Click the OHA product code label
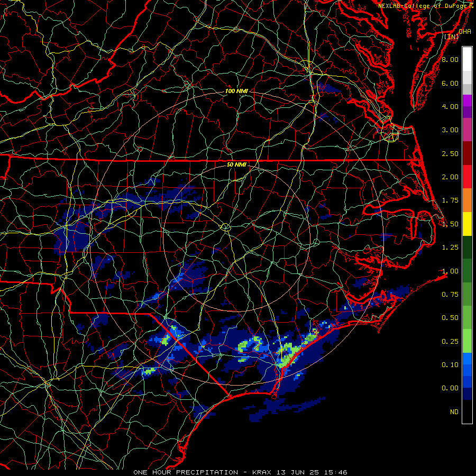The image size is (476, 476). coord(465,31)
